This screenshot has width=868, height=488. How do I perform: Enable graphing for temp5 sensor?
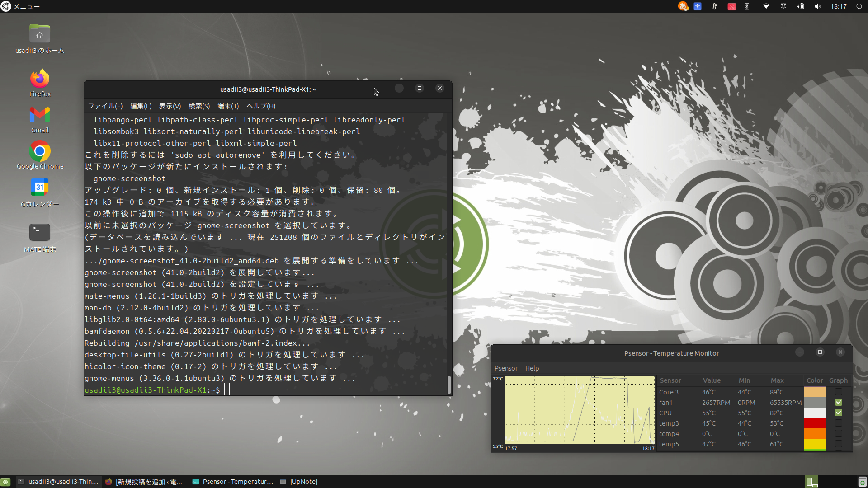point(839,444)
